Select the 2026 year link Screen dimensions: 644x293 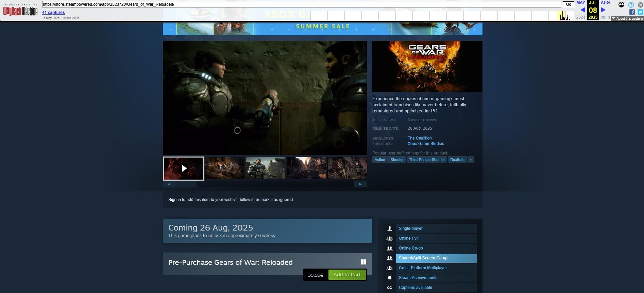605,17
